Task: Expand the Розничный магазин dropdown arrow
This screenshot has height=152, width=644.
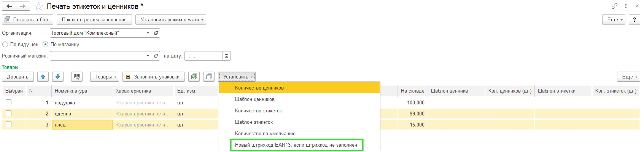Action: pyautogui.click(x=148, y=56)
